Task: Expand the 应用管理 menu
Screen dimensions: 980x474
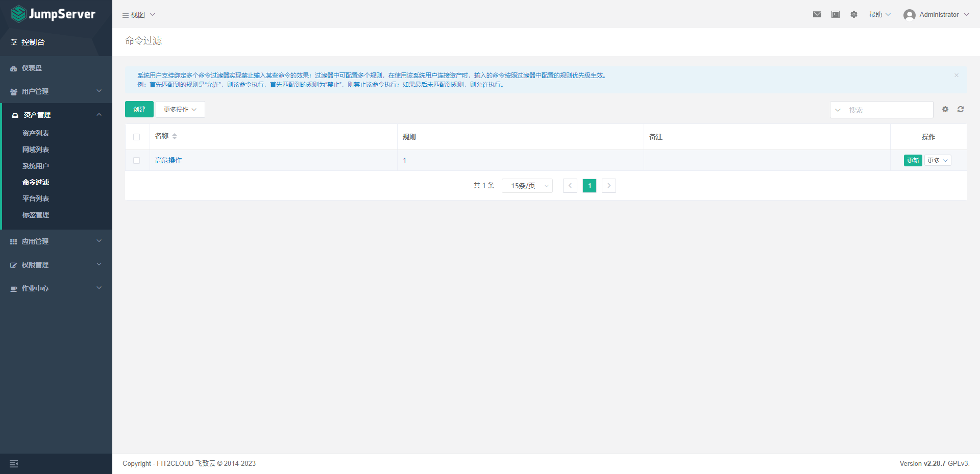Action: [56, 241]
